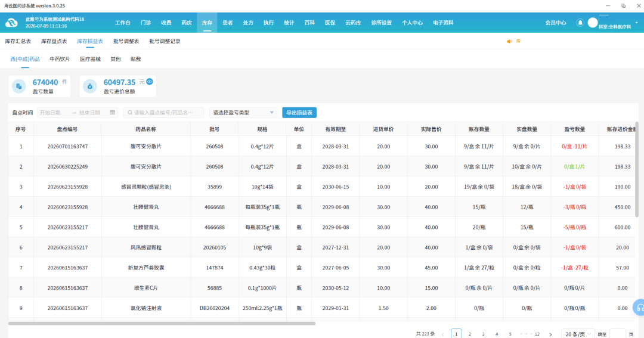Click red value -1/盒 -27/粒

(575, 268)
